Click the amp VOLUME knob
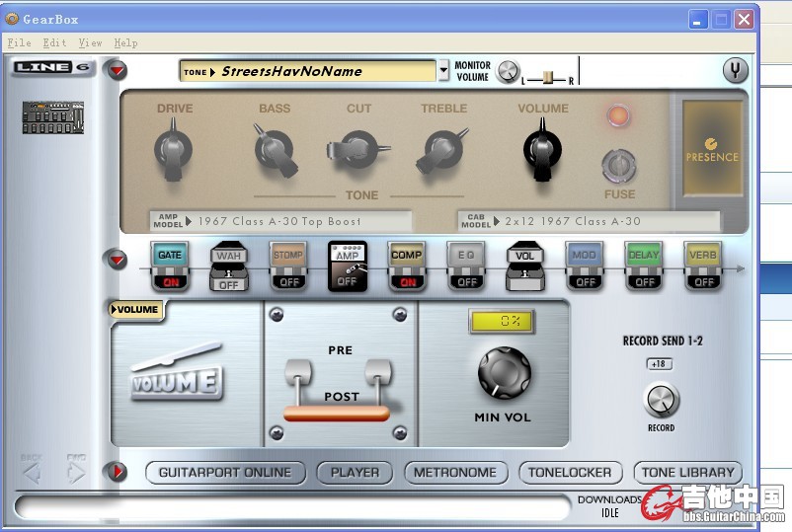 [542, 150]
